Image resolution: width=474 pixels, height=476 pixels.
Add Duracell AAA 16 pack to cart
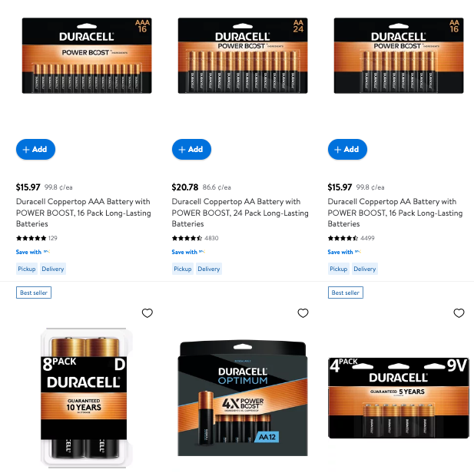point(35,150)
